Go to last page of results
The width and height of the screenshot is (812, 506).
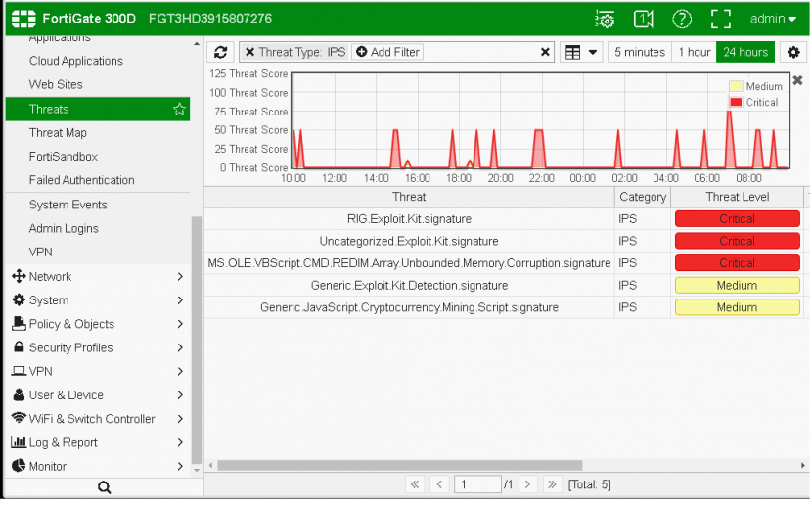click(552, 485)
